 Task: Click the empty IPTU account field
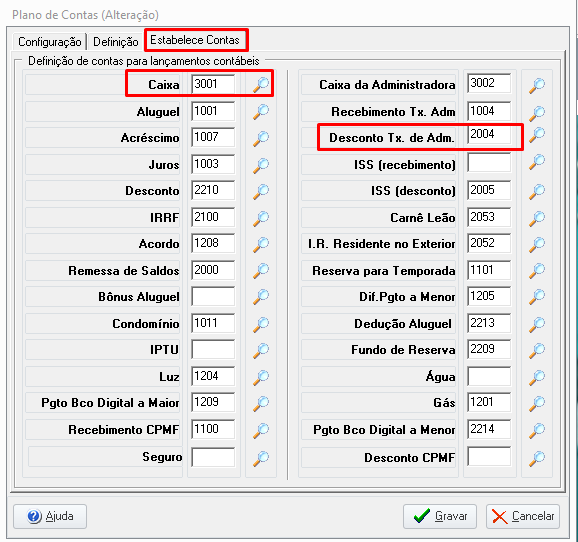213,350
